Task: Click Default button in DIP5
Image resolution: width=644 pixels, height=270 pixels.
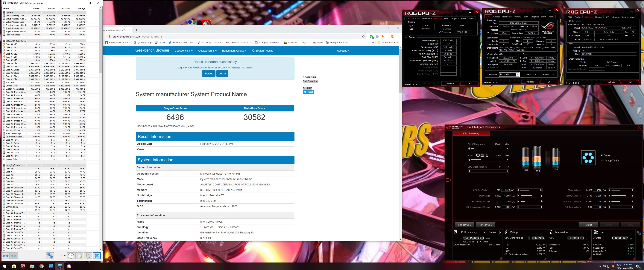Action: tap(588, 225)
